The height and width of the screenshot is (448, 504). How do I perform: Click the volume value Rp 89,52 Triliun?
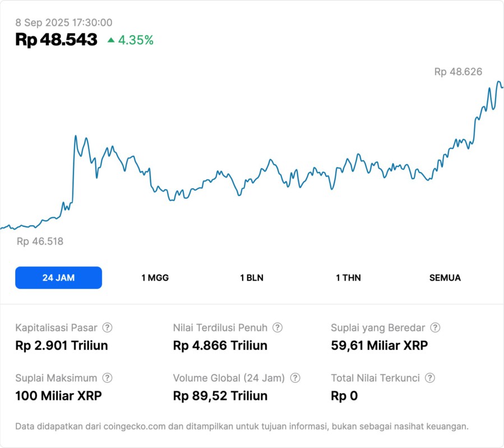tap(220, 396)
